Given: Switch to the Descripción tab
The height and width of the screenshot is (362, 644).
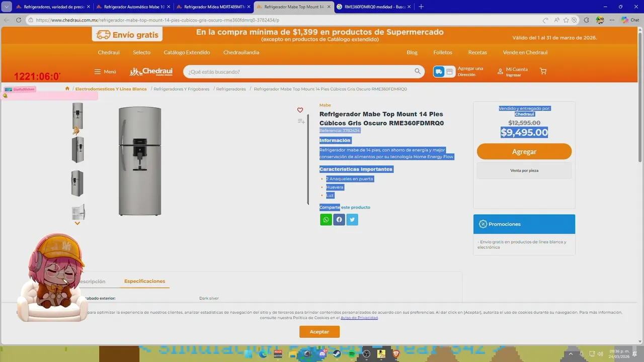Looking at the screenshot, I should coord(91,282).
